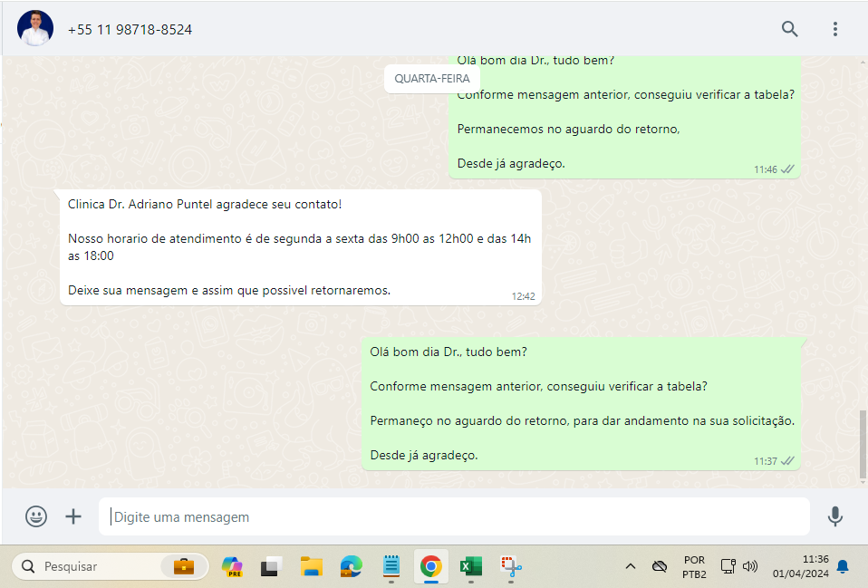Click 'Deixe sua mensagem e assim que possivel retornaremos.'

(x=229, y=290)
